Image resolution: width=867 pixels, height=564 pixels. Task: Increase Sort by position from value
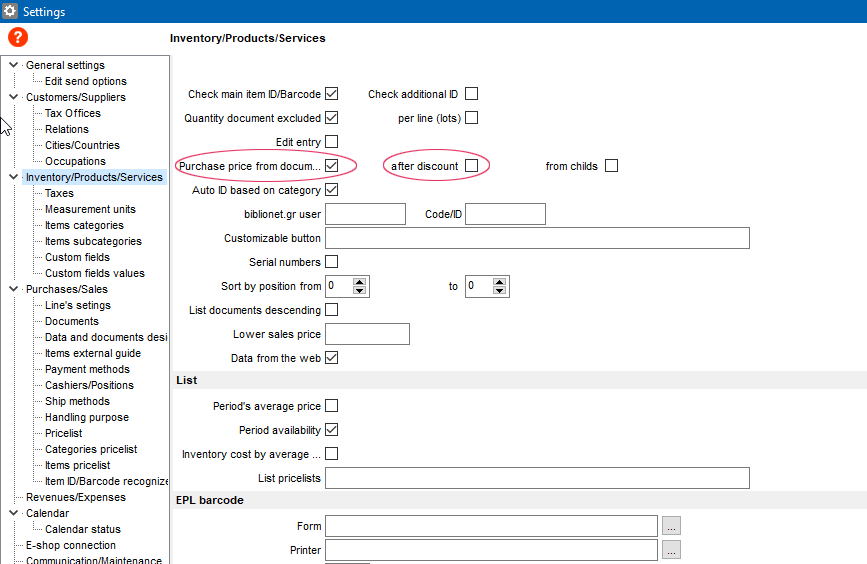point(359,282)
